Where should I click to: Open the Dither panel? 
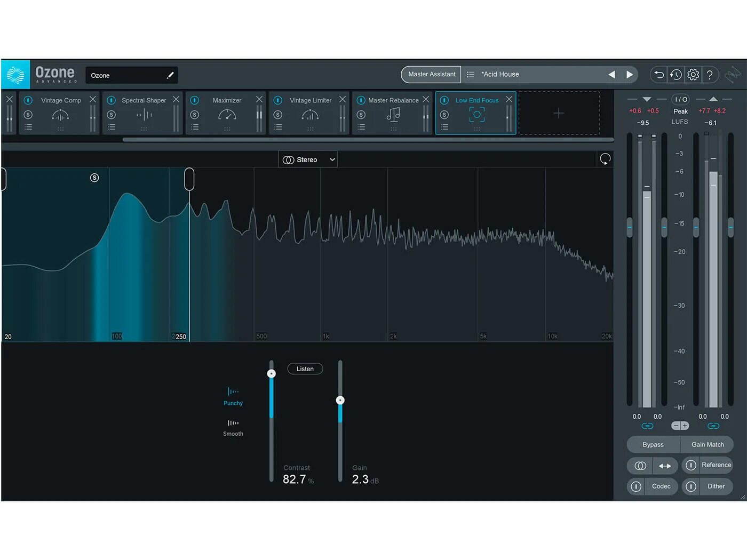coord(716,486)
